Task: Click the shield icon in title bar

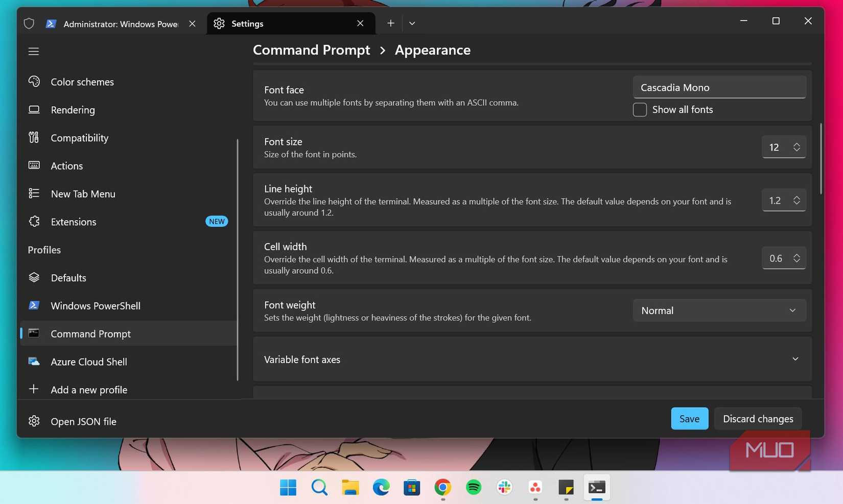Action: 29,23
